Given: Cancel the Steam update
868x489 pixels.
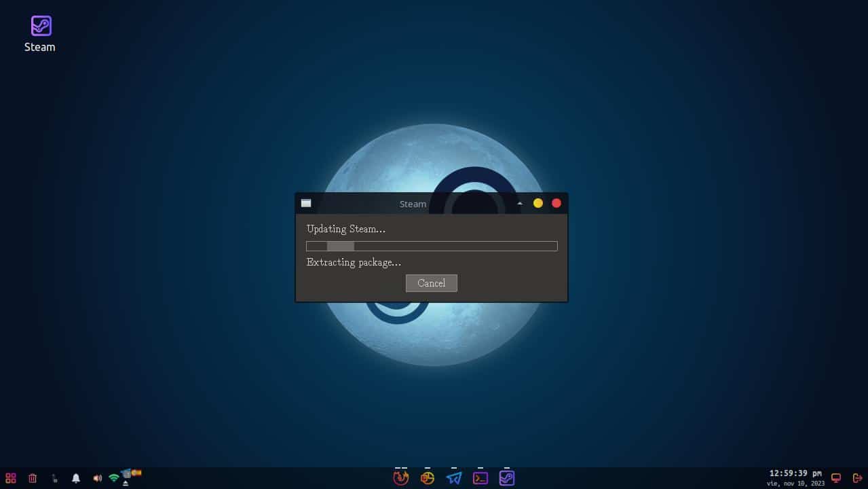Looking at the screenshot, I should click(431, 283).
